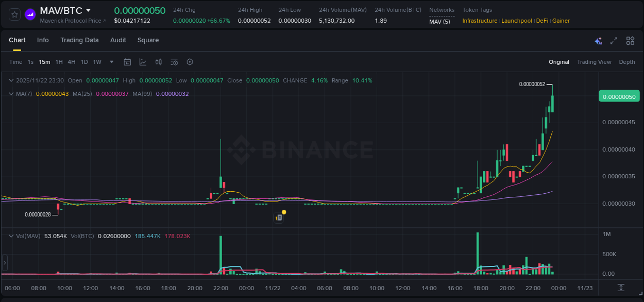Switch to the Trading Data tab
This screenshot has height=302, width=644.
[x=79, y=40]
